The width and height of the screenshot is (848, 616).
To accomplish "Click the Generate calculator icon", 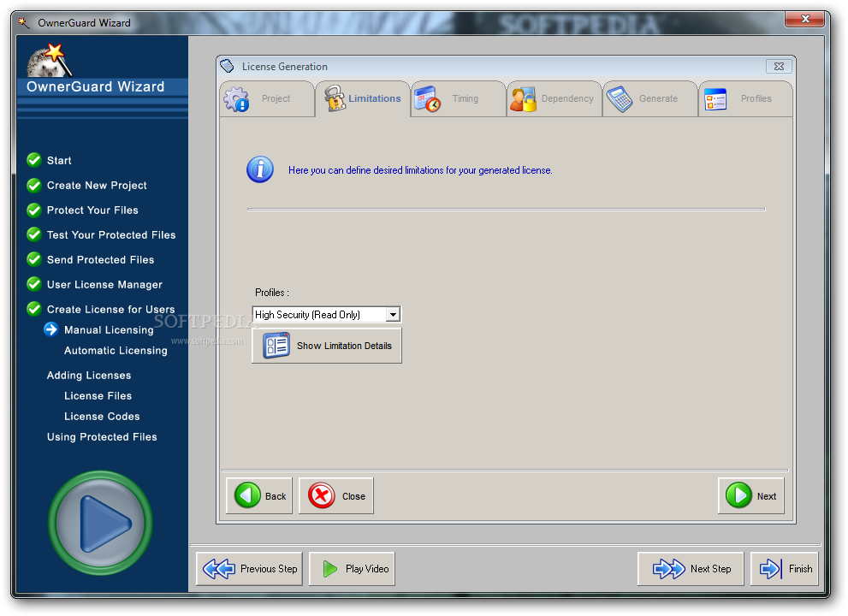I will click(x=620, y=99).
